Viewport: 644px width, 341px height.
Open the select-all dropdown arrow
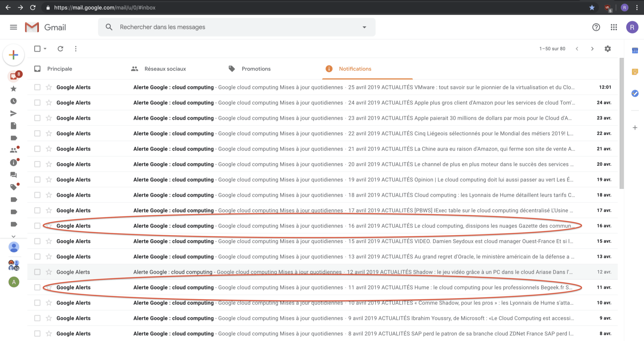tap(45, 49)
